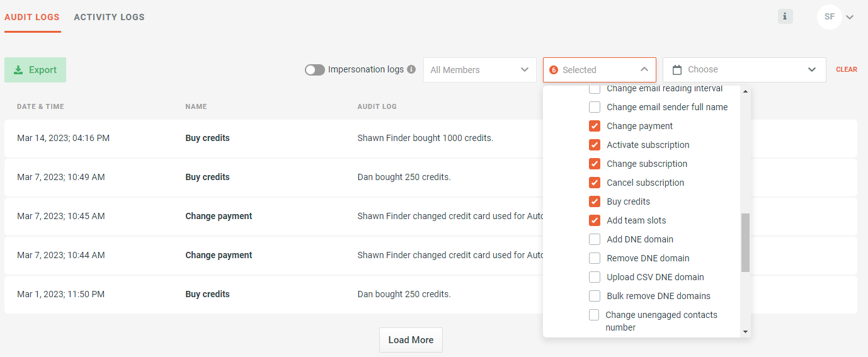Check Remove DNE domain checkbox
Viewport: 868px width, 357px height.
coord(595,258)
